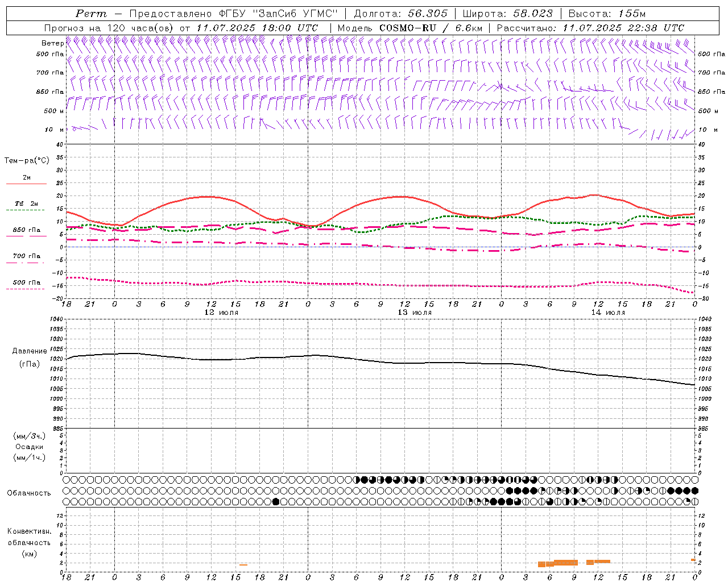Click the dash-dot line sample under '700 гПа' legend
This screenshot has width=728, height=582.
(25, 263)
